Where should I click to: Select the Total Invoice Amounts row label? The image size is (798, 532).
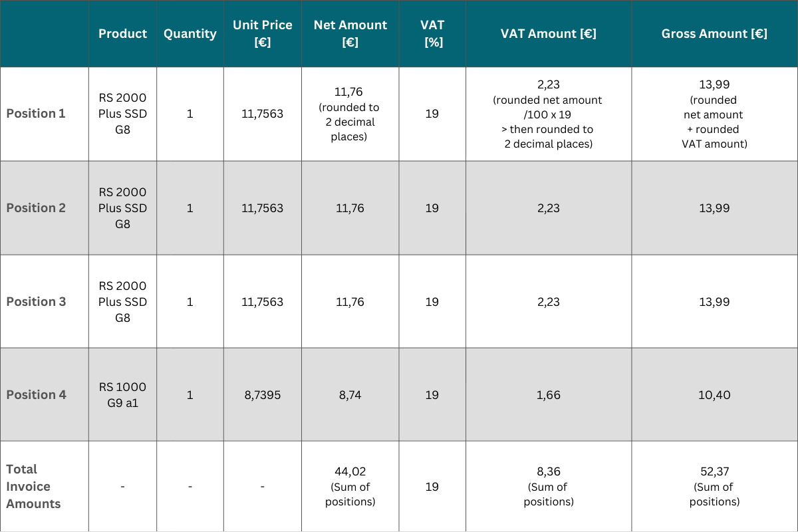pyautogui.click(x=33, y=486)
